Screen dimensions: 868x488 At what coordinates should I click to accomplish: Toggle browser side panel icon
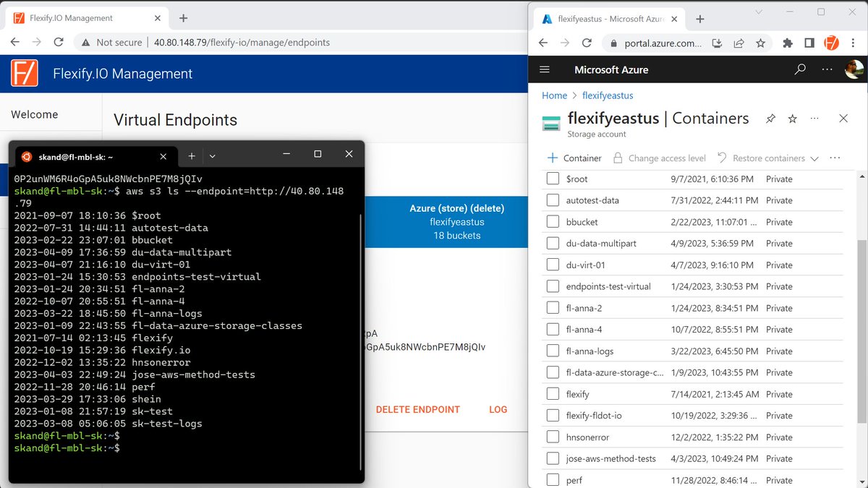coord(810,43)
